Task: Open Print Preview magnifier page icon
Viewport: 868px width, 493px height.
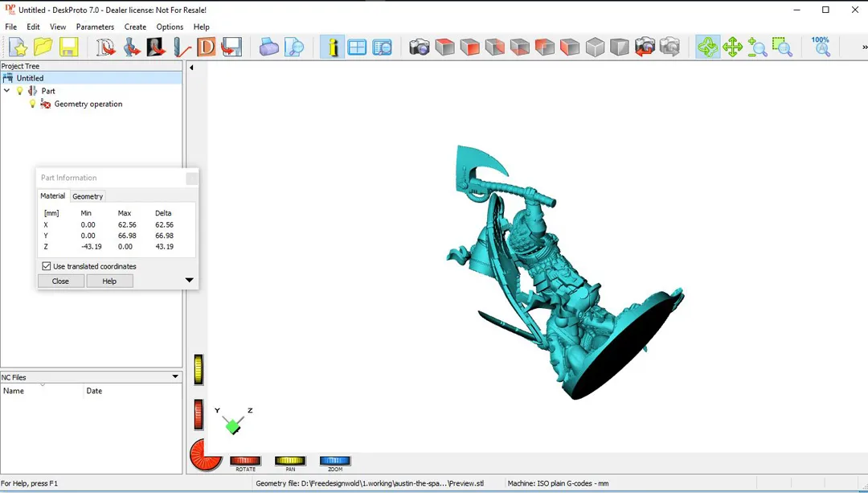Action: coord(294,47)
